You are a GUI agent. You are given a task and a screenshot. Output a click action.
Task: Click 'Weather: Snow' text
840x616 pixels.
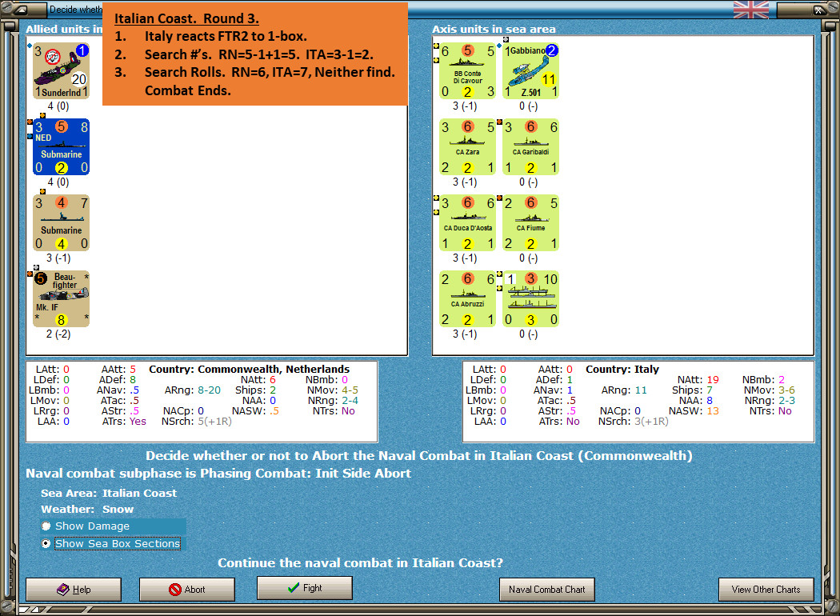(87, 509)
